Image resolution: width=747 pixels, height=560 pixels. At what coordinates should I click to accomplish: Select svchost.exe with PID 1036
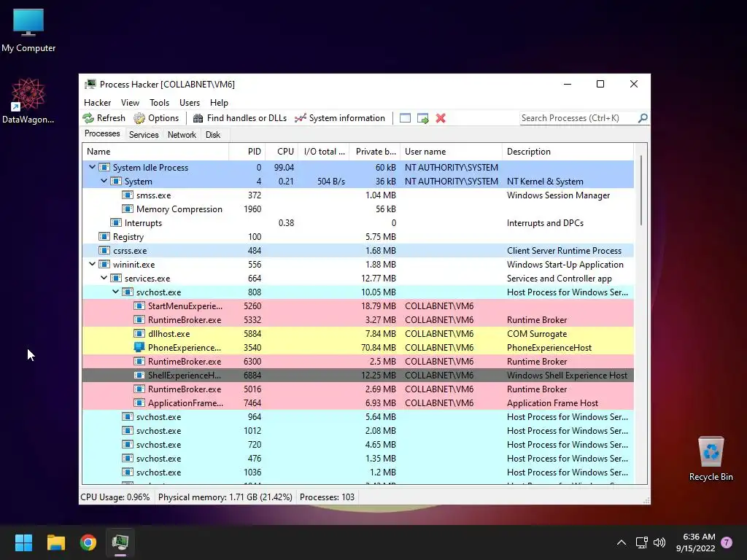click(x=357, y=472)
